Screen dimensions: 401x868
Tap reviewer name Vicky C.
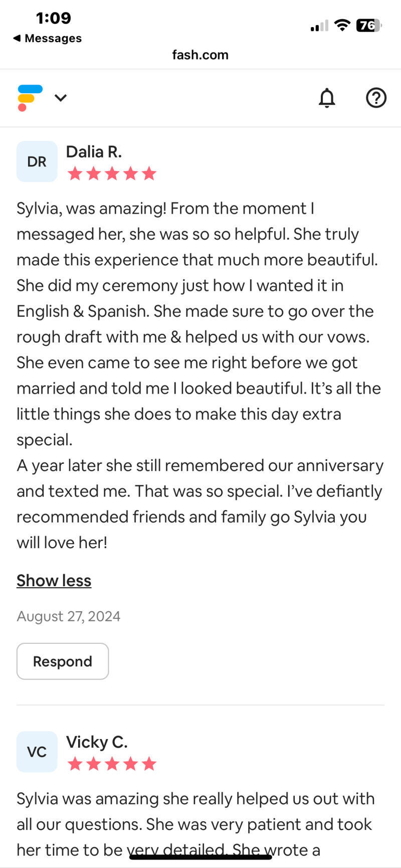[97, 742]
